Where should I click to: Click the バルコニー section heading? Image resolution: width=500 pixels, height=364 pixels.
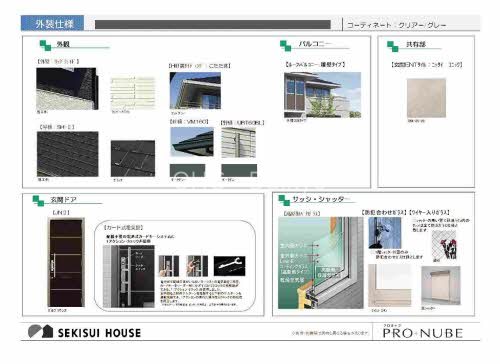click(314, 44)
